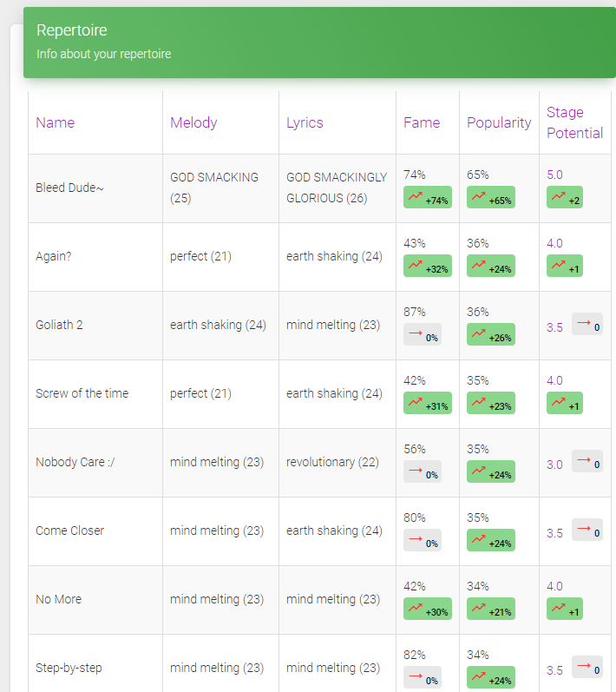Viewport: 616px width, 692px height.
Task: Click the +74% fame trend badge
Action: [x=428, y=198]
